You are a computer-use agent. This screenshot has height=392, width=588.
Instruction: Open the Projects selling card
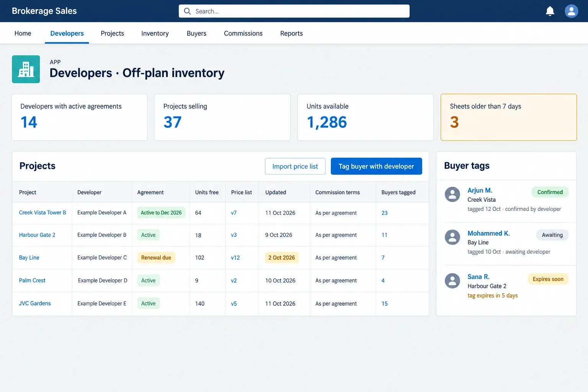tap(222, 117)
